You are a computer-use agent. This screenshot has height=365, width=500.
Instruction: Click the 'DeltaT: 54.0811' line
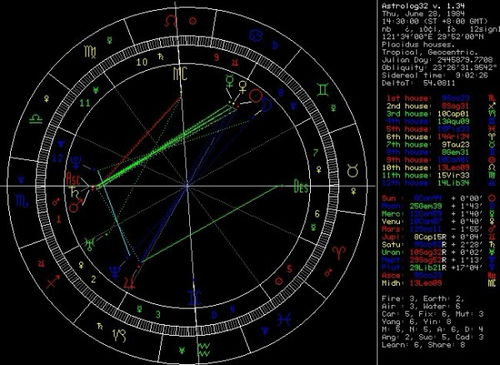tap(418, 83)
